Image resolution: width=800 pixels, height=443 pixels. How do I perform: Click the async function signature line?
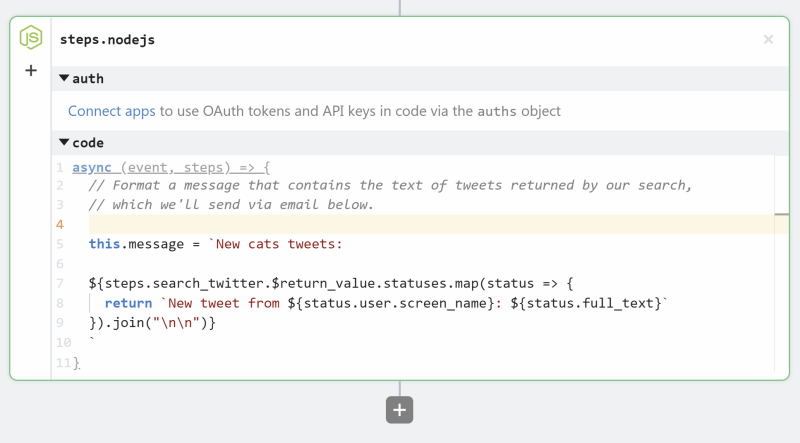[x=171, y=167]
